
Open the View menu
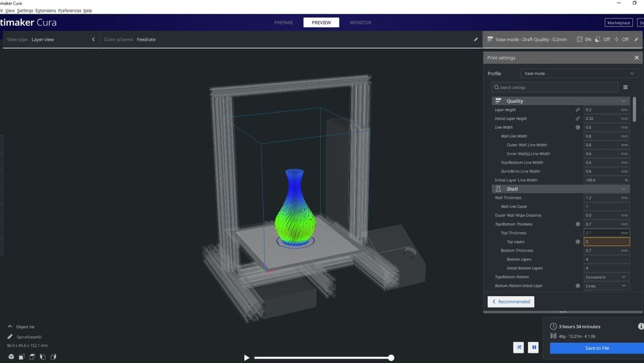click(x=10, y=11)
